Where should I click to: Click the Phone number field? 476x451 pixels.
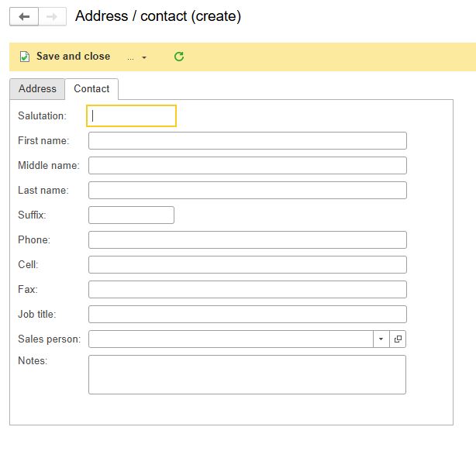coord(247,239)
